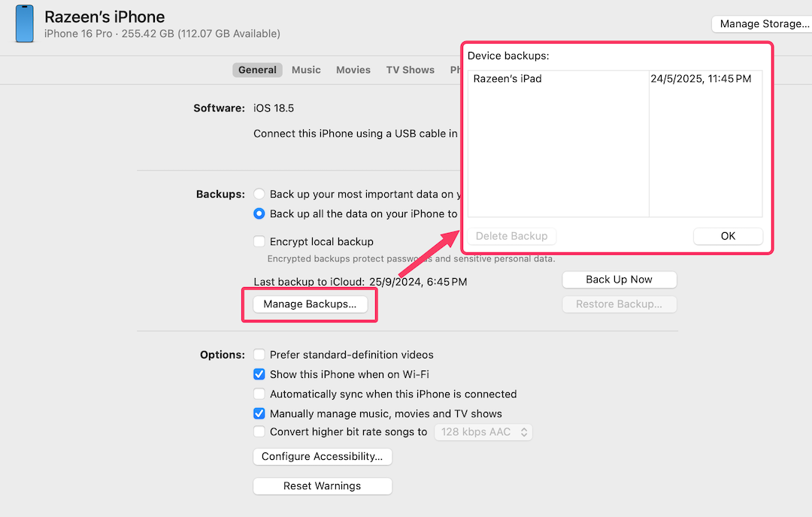Screen dimensions: 812x517
Task: Click the Reset Warnings button
Action: tap(322, 486)
